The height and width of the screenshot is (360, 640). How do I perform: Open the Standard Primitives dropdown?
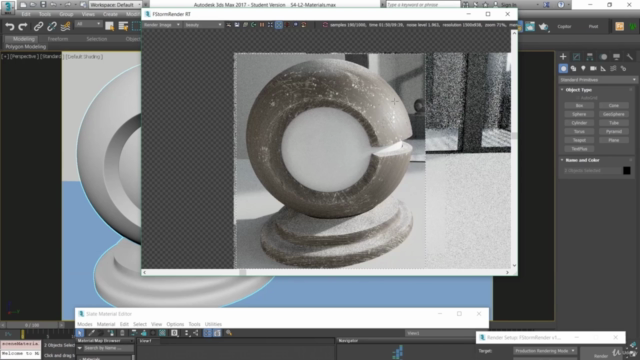point(598,80)
